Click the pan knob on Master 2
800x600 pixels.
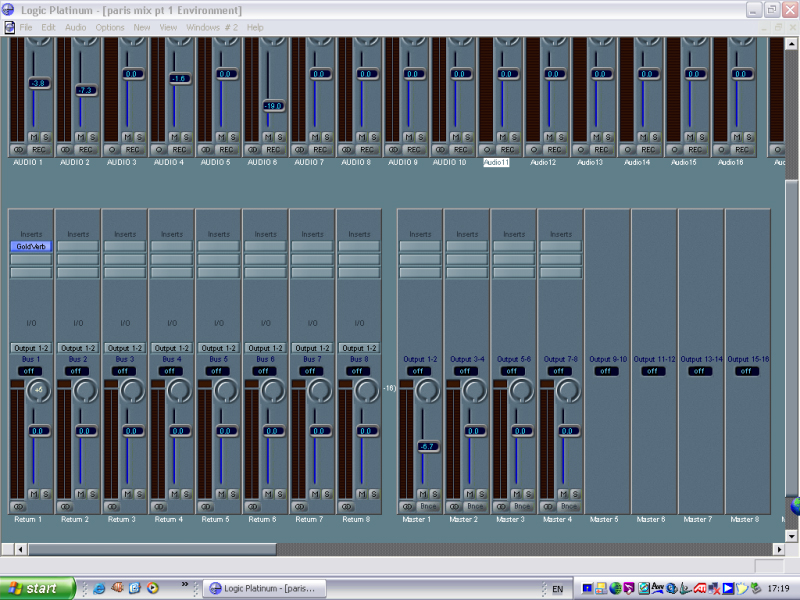tap(474, 391)
